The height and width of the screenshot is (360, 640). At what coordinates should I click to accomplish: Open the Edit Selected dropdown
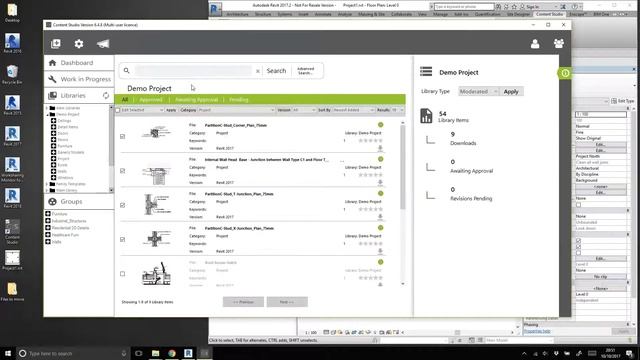point(142,110)
